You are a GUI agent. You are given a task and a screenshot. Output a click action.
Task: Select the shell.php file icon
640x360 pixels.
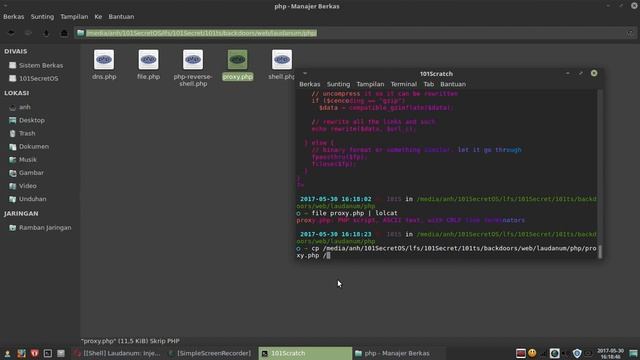(x=282, y=60)
